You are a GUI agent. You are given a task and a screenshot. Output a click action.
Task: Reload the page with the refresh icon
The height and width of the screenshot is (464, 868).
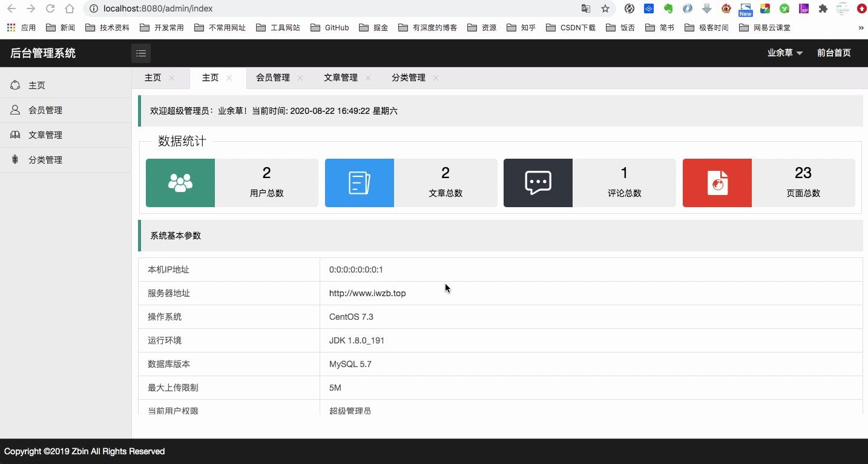click(x=50, y=8)
